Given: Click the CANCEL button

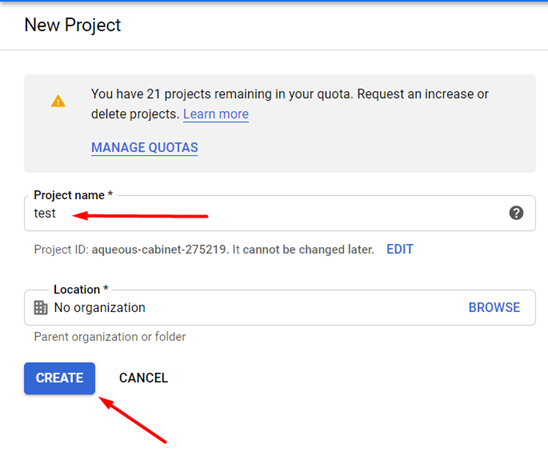Looking at the screenshot, I should pyautogui.click(x=143, y=378).
